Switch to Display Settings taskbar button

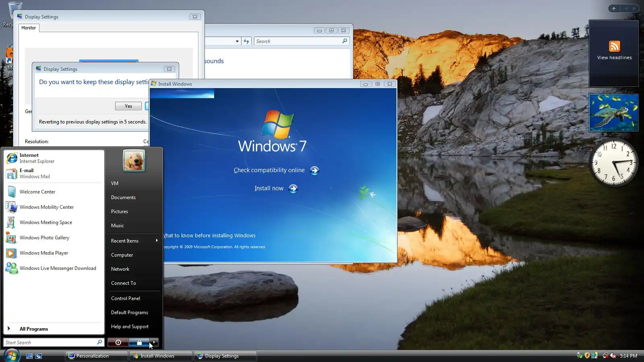pyautogui.click(x=225, y=356)
